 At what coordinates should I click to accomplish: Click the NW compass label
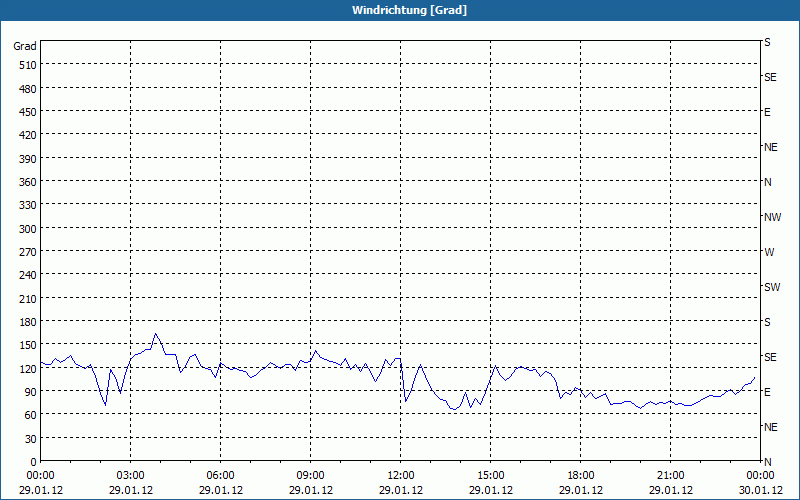[x=772, y=217]
